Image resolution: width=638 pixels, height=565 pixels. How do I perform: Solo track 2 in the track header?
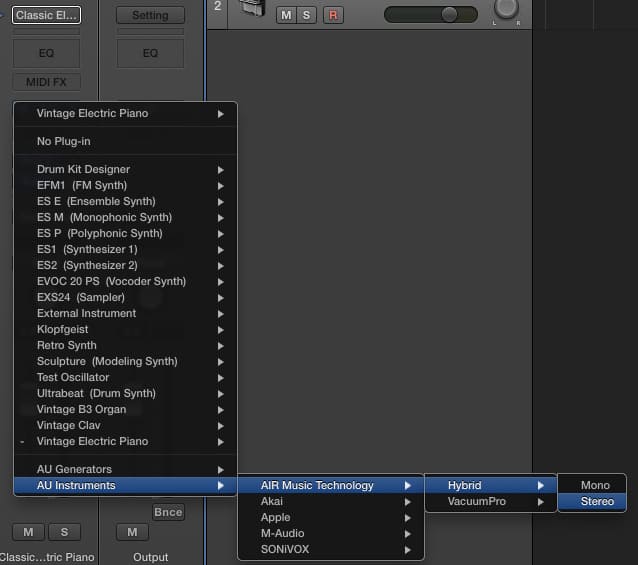click(307, 15)
